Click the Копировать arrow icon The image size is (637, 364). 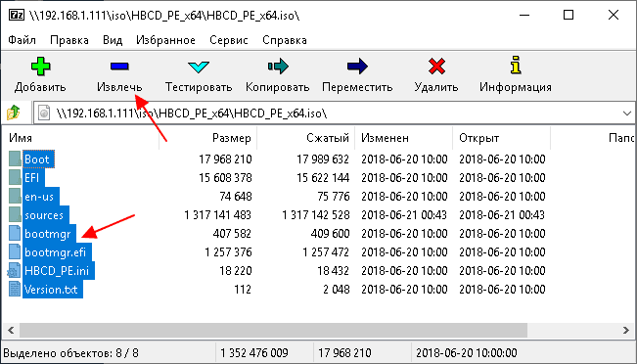tap(278, 67)
